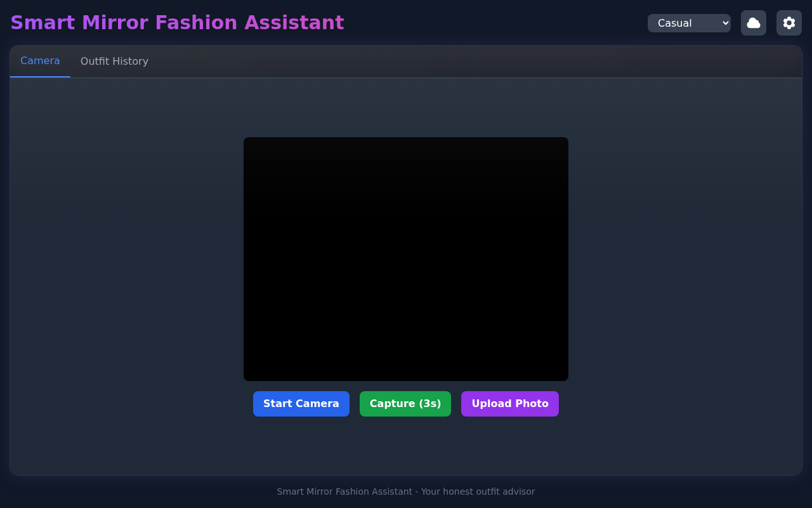The height and width of the screenshot is (508, 812).
Task: Tap the cloud icon beside the dropdown
Action: 754,22
